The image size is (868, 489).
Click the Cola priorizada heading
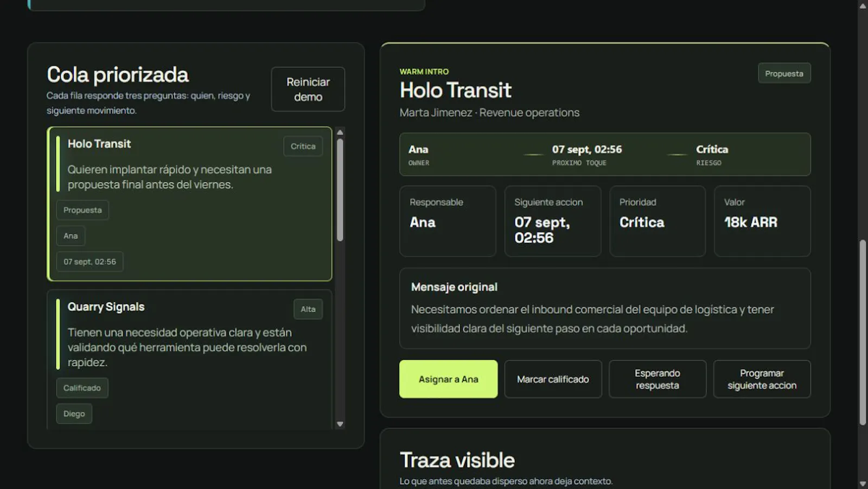point(118,75)
